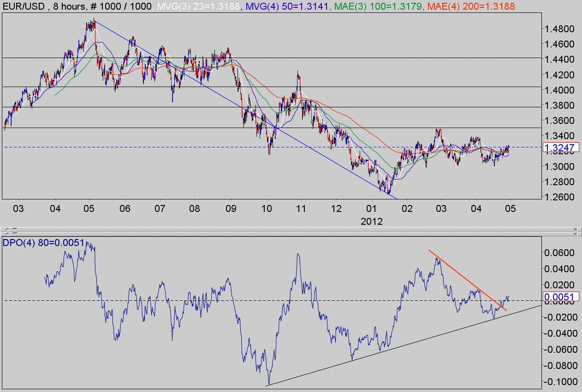Select the red descending trendline in DPO pane
The image size is (582, 392).
[x=468, y=280]
